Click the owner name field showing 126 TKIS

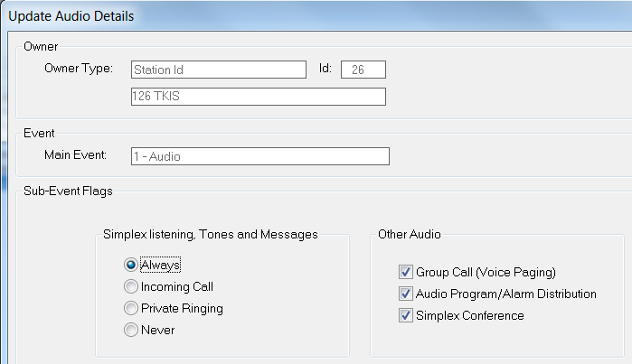[258, 96]
